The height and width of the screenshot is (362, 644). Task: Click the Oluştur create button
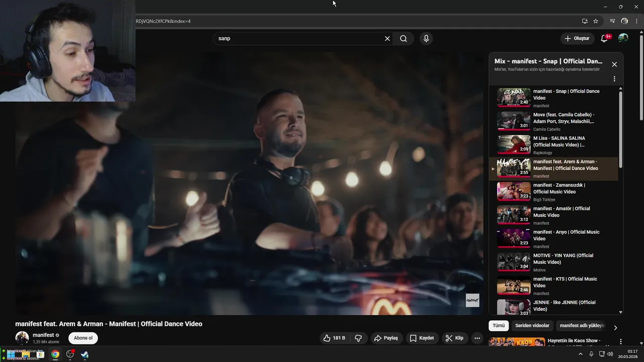(577, 38)
